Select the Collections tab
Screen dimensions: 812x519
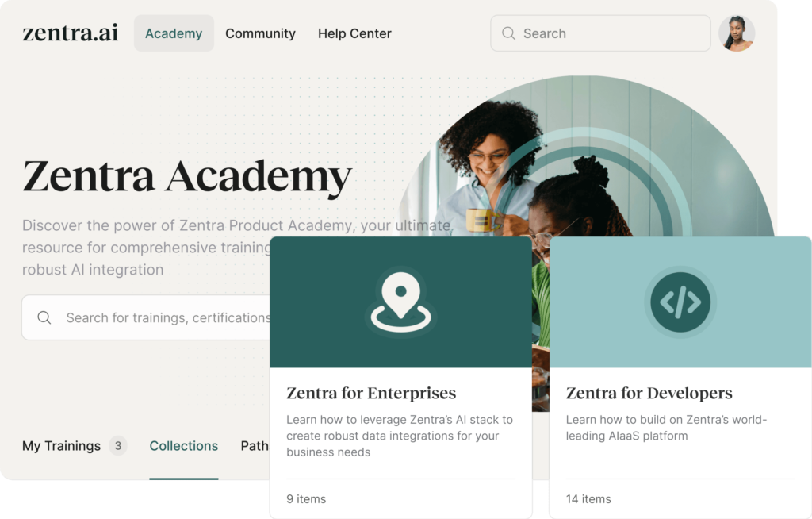184,446
